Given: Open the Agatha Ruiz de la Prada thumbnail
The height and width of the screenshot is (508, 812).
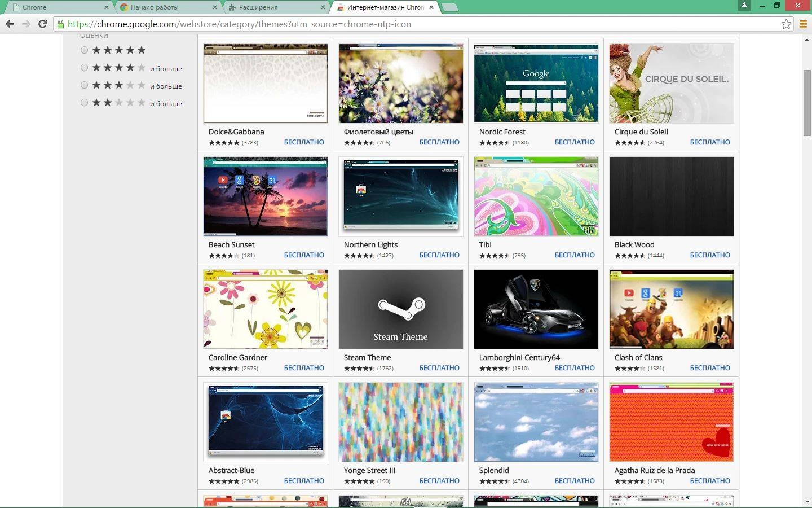Looking at the screenshot, I should 672,422.
